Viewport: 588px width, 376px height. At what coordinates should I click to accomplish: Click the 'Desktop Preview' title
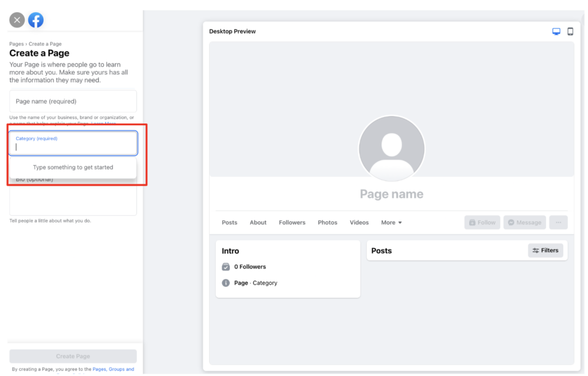pyautogui.click(x=233, y=32)
